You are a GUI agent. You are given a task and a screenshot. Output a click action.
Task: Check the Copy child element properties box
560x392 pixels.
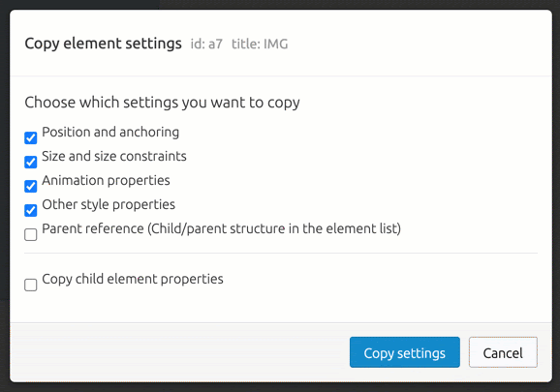31,285
